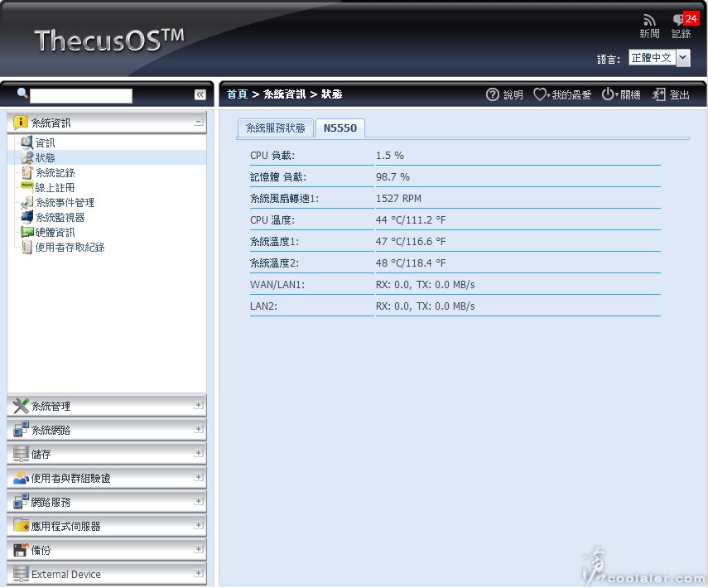Click the LAN2 row label
The height and width of the screenshot is (588, 708).
tap(263, 306)
